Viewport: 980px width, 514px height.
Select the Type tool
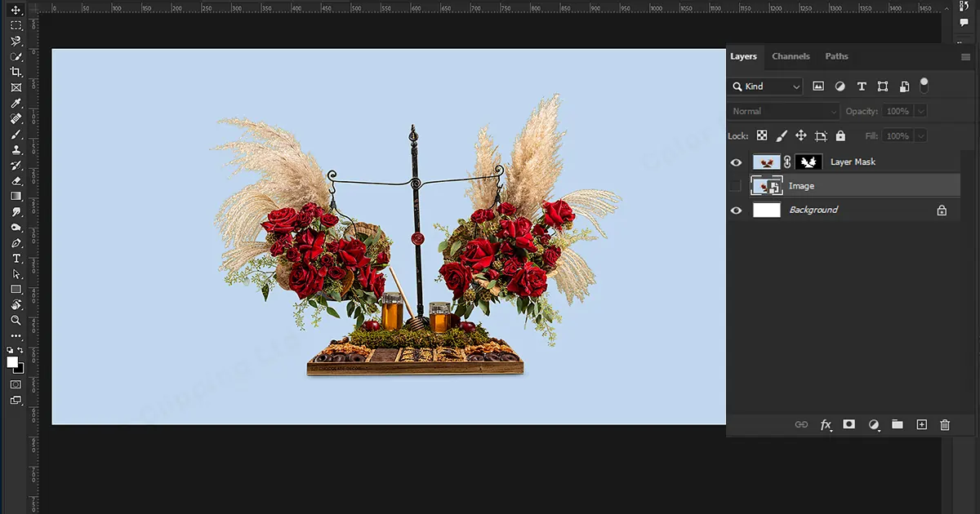click(x=16, y=258)
